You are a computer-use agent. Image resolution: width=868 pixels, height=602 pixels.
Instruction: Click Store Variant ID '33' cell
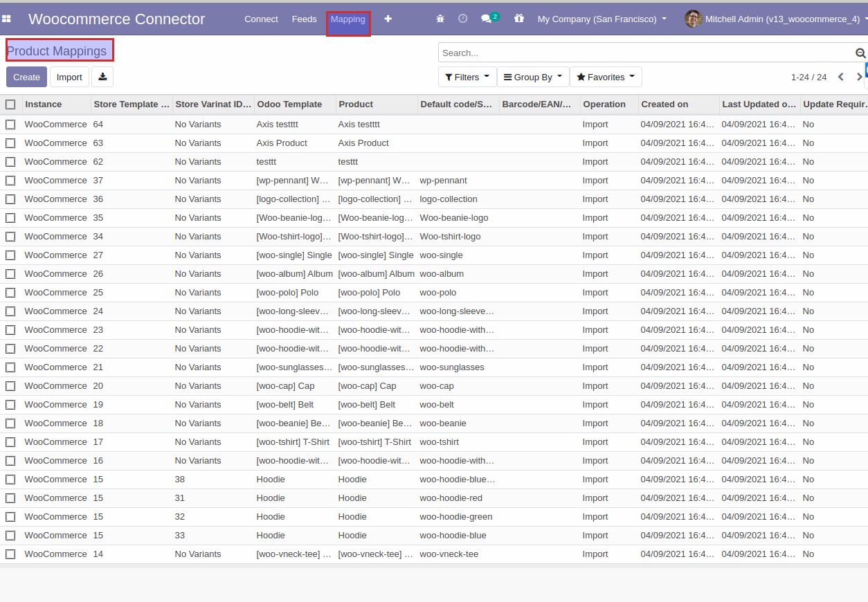coord(213,536)
